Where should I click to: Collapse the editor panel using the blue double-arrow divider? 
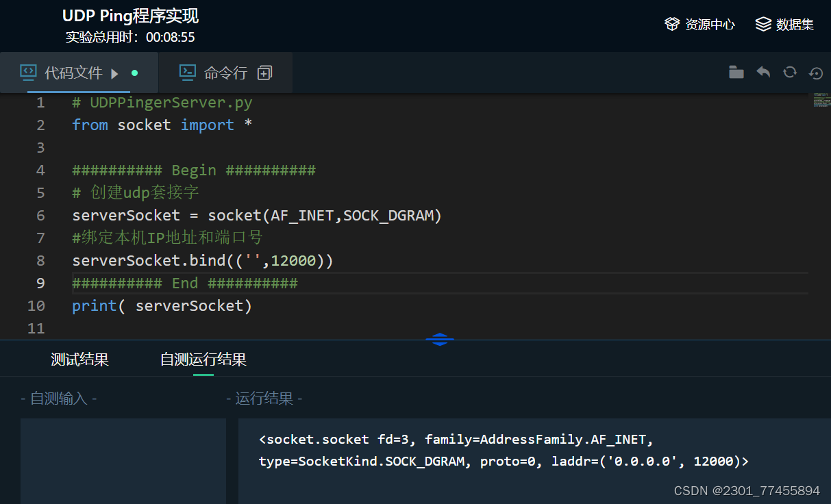[x=440, y=338]
